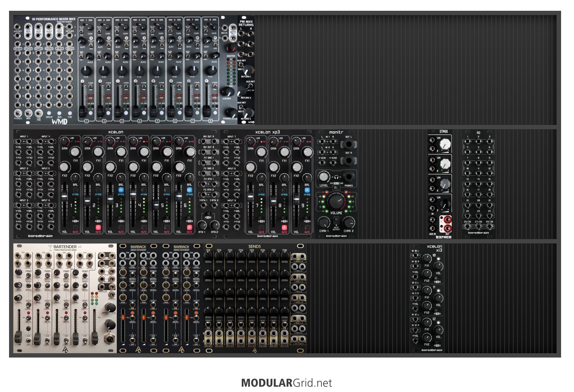
Task: Grab the Xcelon channel 5 VOL fader
Action: point(156,205)
